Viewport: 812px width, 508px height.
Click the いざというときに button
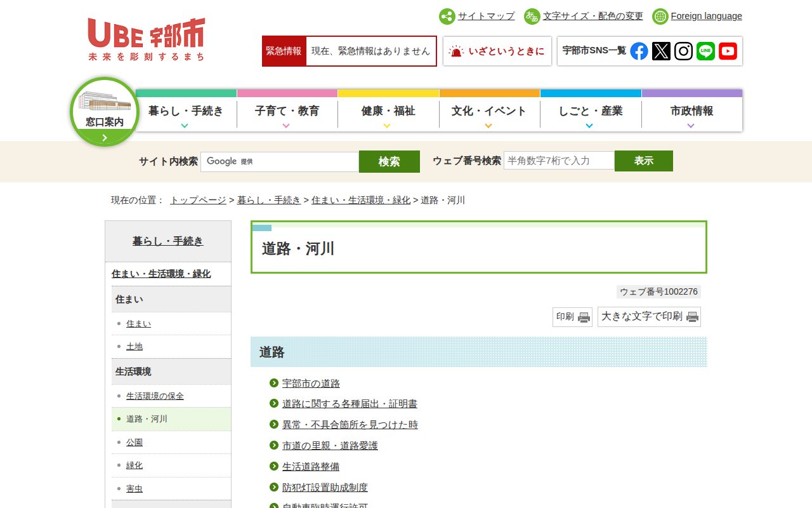497,51
